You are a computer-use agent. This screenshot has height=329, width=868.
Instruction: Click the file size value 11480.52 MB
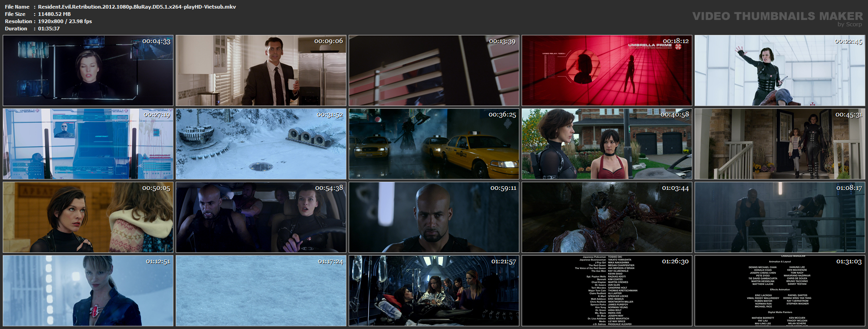click(54, 14)
